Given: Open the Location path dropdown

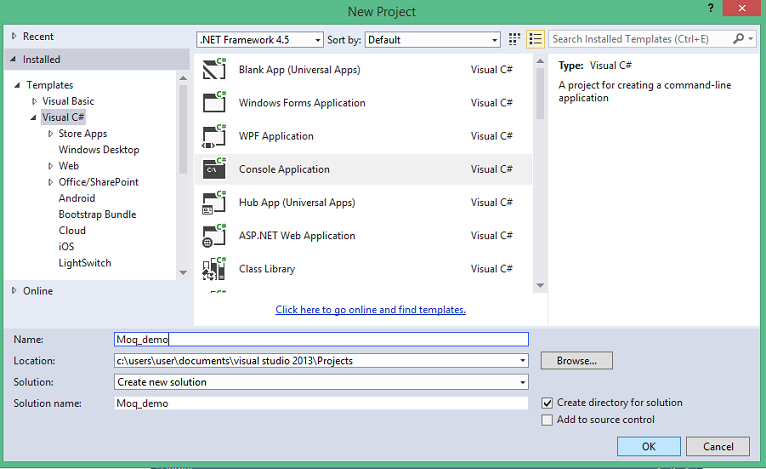Looking at the screenshot, I should click(522, 361).
